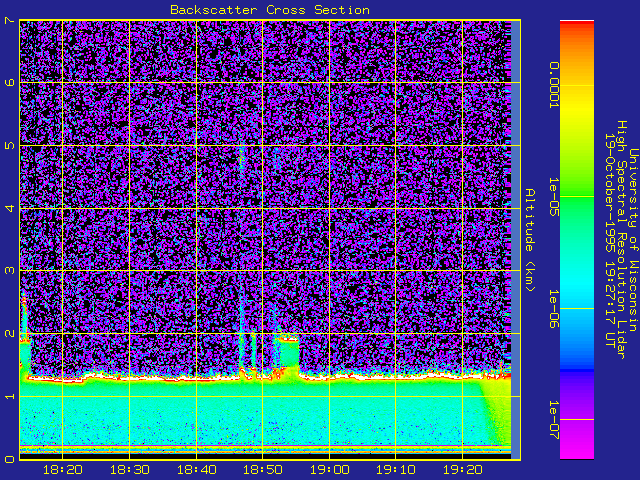Click altitude label 7 on the left axis
Viewport: 640px width, 480px height.
[x=10, y=20]
